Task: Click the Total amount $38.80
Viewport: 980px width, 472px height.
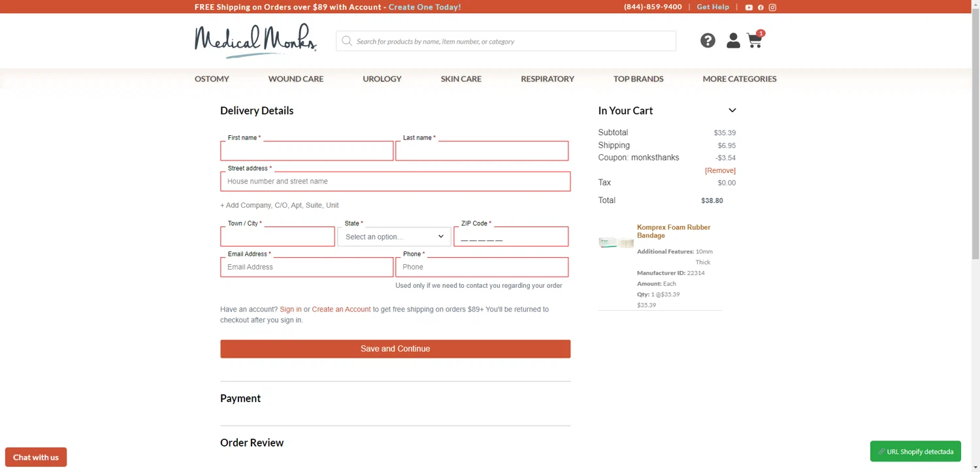Action: click(x=712, y=201)
